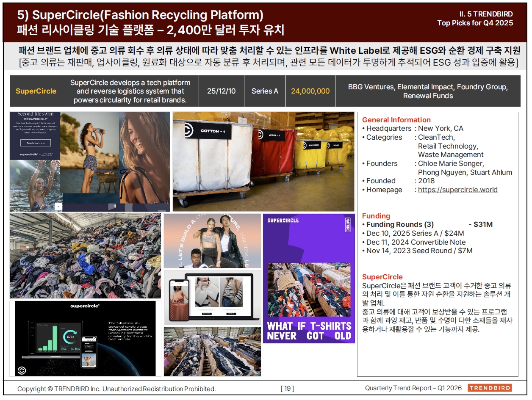532x400 pixels.
Task: Click the circular C logo in dark dashboard image
Action: coord(22,371)
